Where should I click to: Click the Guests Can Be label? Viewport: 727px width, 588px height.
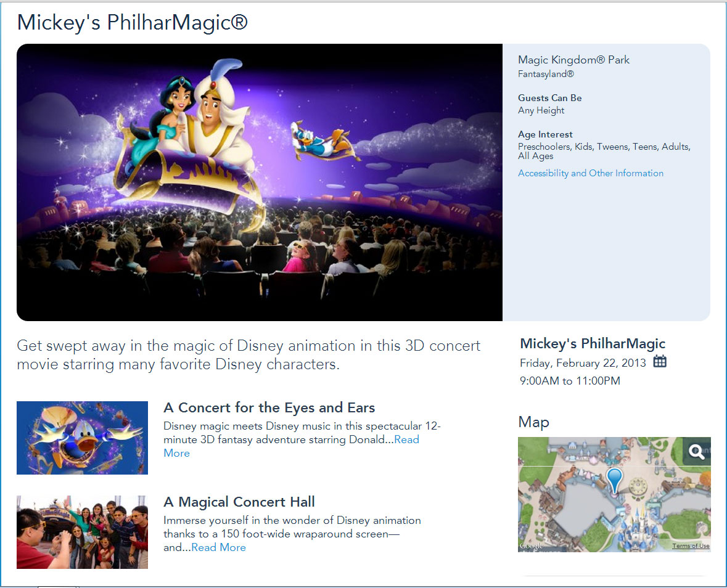point(550,98)
